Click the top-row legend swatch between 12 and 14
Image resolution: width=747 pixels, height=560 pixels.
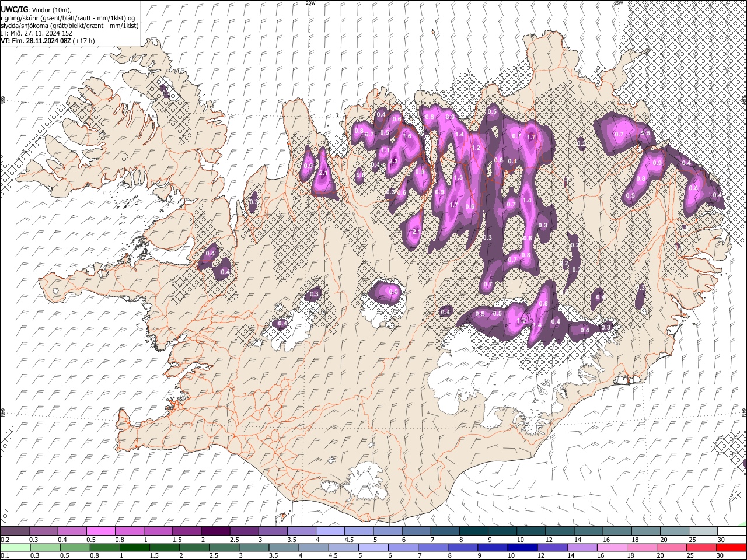(x=559, y=531)
